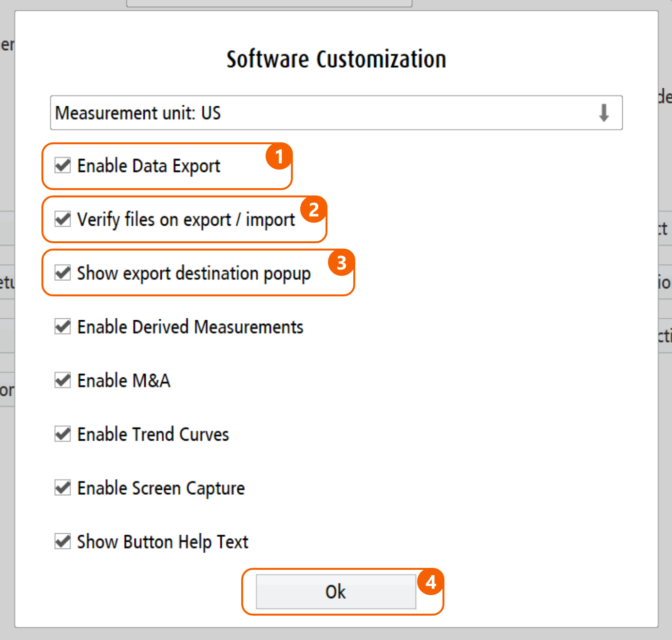
Task: Click the Show Button Help Text label
Action: (x=163, y=542)
